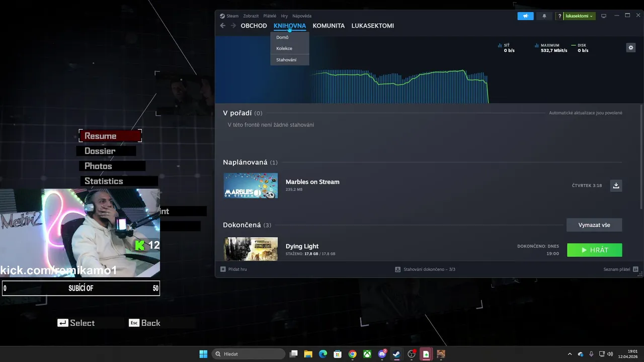Open the KOMUNITA tab
Image resolution: width=644 pixels, height=362 pixels.
click(x=329, y=26)
